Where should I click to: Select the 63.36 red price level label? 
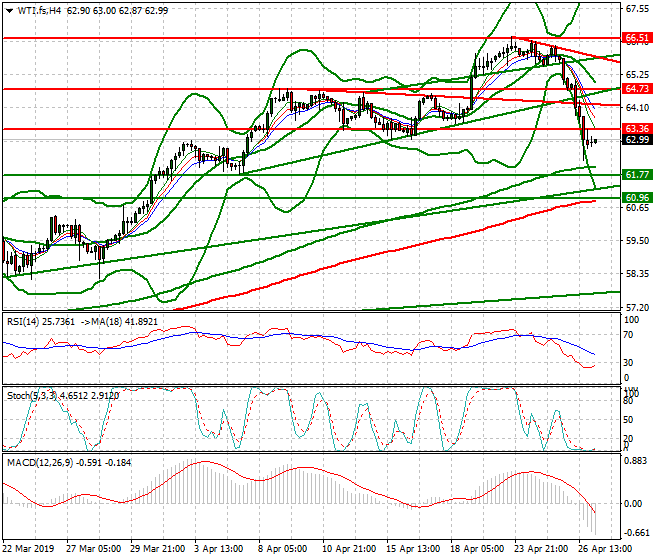tap(637, 129)
